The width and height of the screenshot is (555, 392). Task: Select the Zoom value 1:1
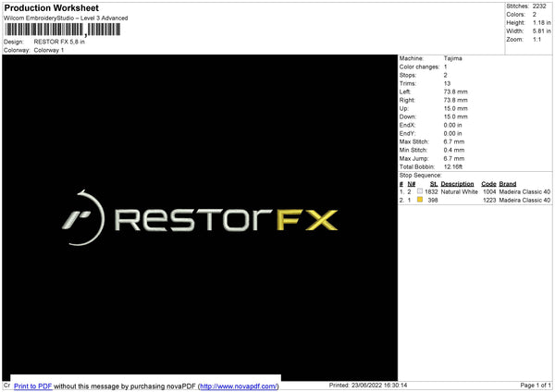(536, 40)
